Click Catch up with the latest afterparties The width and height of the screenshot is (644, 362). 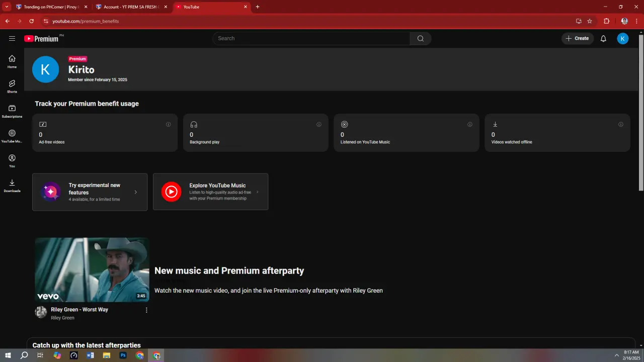[x=87, y=345]
